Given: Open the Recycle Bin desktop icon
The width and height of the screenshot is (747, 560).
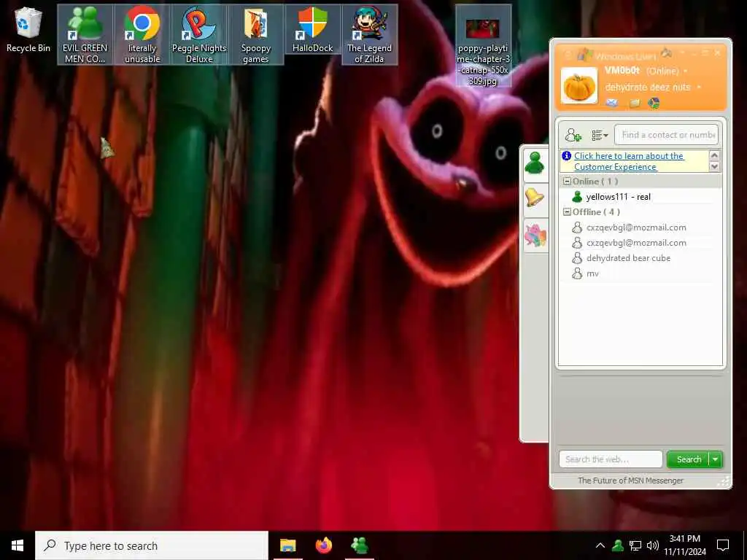Looking at the screenshot, I should pyautogui.click(x=28, y=29).
